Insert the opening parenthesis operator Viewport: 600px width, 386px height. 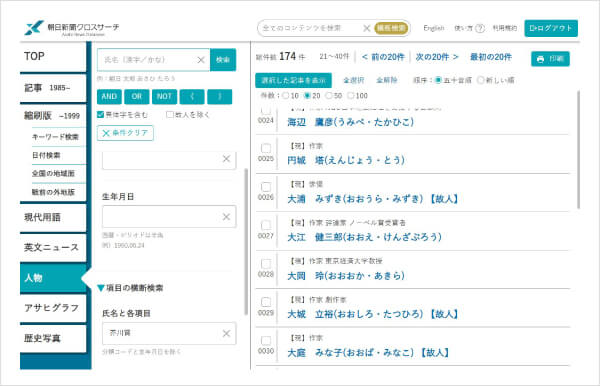point(192,96)
